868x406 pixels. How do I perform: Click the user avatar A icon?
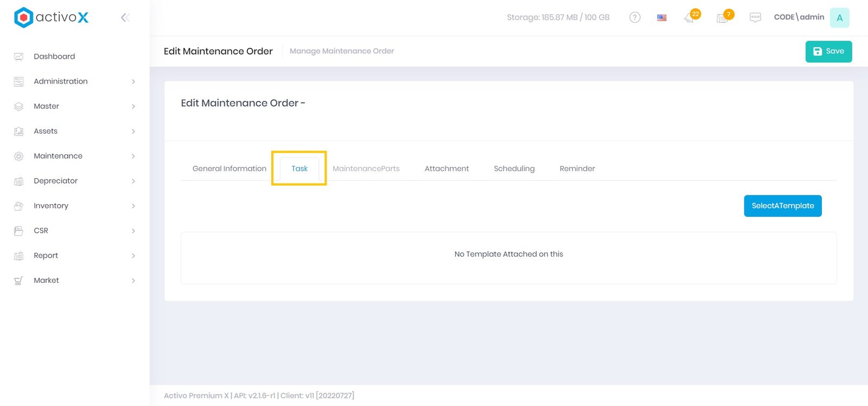pyautogui.click(x=839, y=18)
